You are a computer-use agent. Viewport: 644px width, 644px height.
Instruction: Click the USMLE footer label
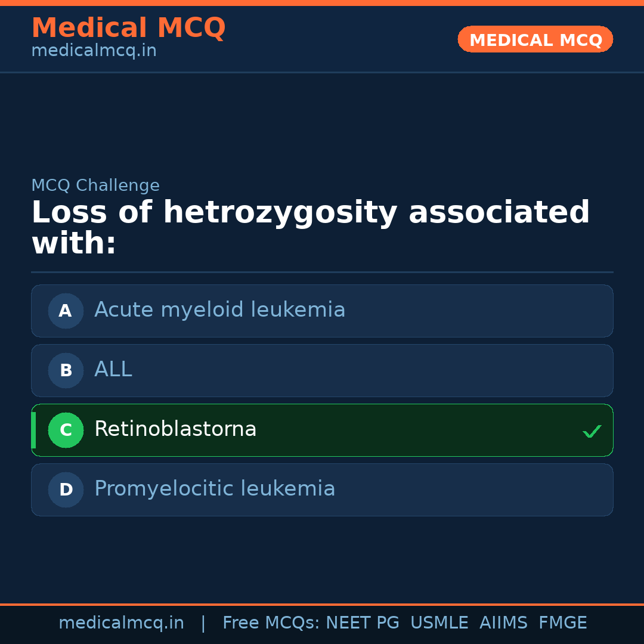pyautogui.click(x=439, y=623)
